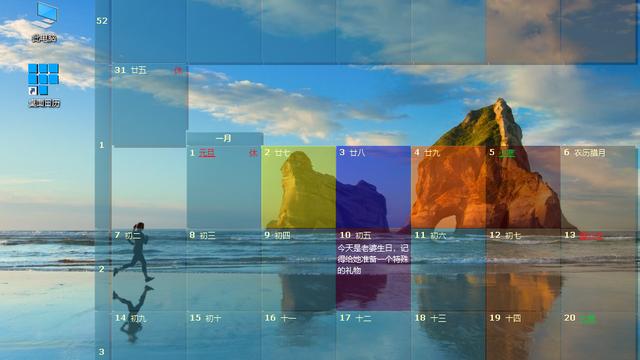Select the January 9 初四 cell
Viewport: 640px width, 360px height.
coord(298,270)
